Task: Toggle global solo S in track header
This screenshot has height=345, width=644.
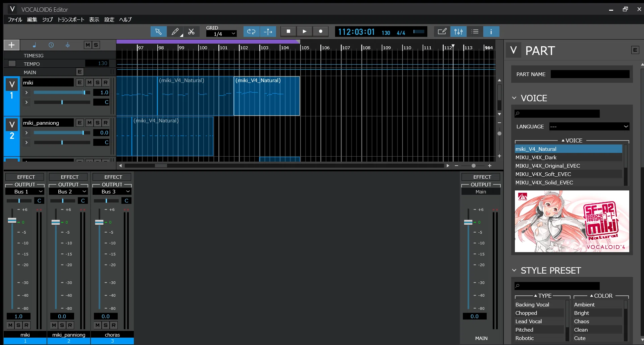Action: 96,45
